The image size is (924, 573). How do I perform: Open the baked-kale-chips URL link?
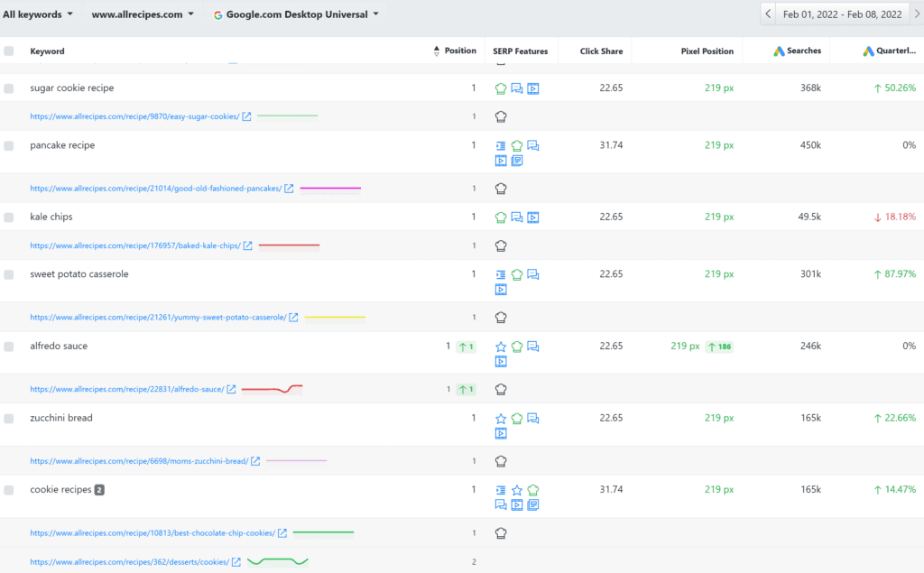pos(135,245)
